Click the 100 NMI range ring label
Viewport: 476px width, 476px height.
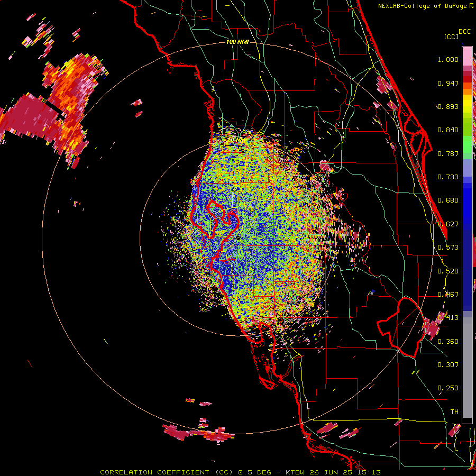pyautogui.click(x=237, y=42)
